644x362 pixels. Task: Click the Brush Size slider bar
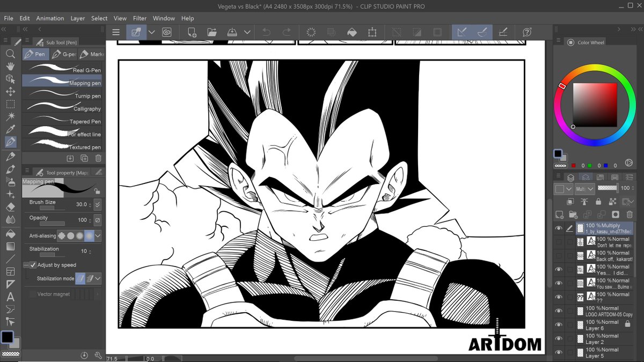pyautogui.click(x=53, y=208)
